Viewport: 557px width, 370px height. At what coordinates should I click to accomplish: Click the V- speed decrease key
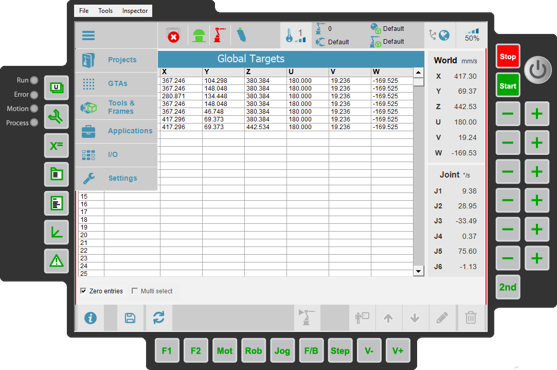coord(369,351)
